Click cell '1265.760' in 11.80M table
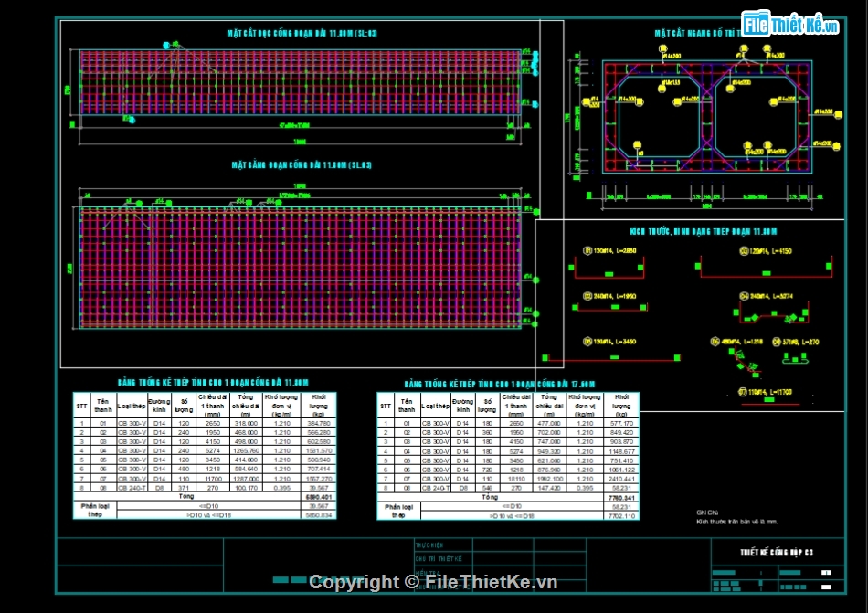 click(246, 451)
